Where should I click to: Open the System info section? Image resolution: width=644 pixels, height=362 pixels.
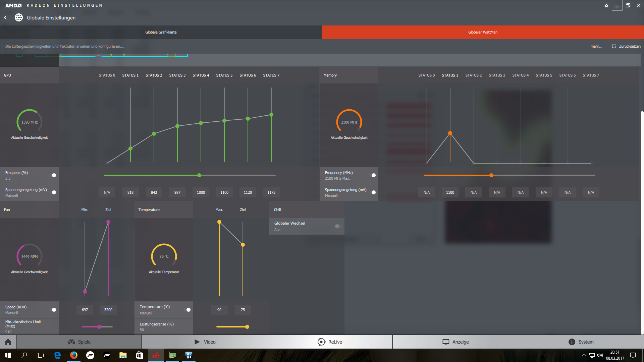point(581,342)
